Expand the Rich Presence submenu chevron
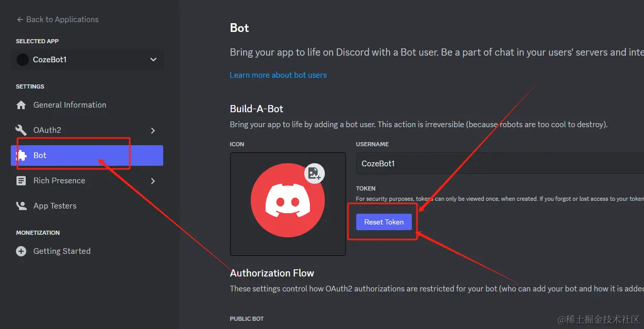 tap(153, 181)
